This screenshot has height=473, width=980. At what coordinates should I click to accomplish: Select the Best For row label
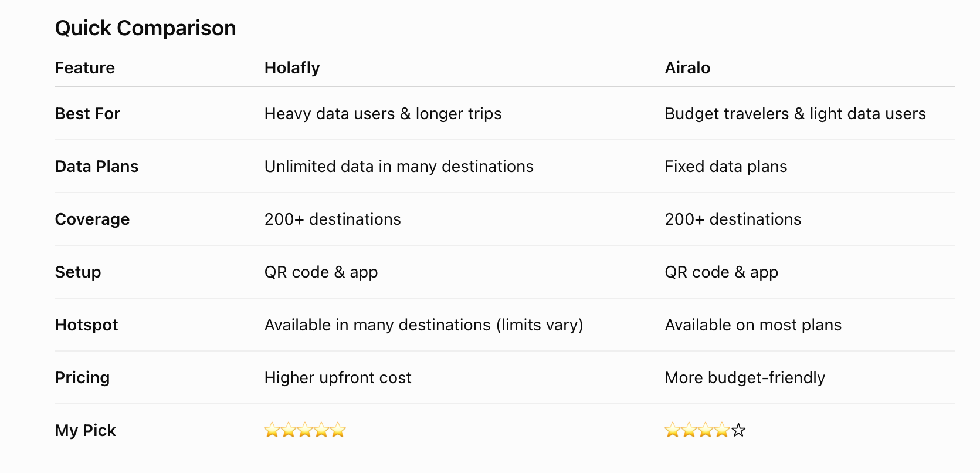coord(87,114)
